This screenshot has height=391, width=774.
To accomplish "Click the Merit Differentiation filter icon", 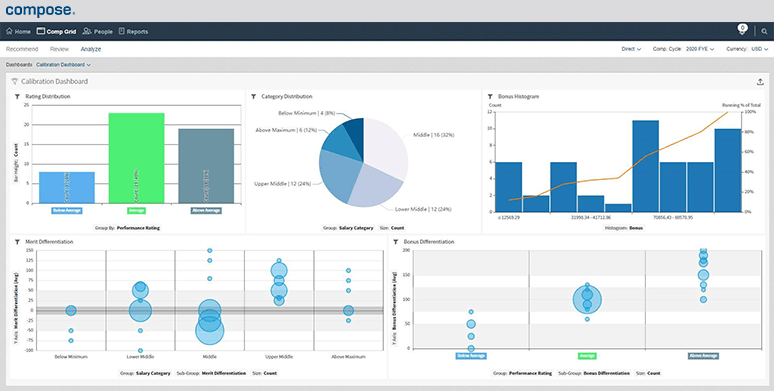I will (18, 242).
